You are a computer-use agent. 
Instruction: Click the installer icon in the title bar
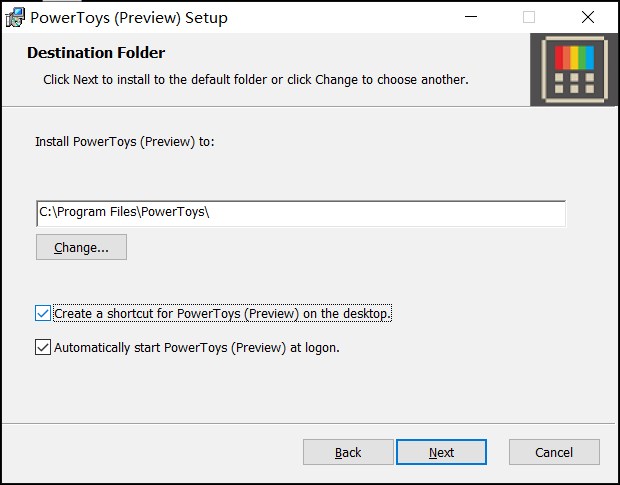[x=15, y=17]
